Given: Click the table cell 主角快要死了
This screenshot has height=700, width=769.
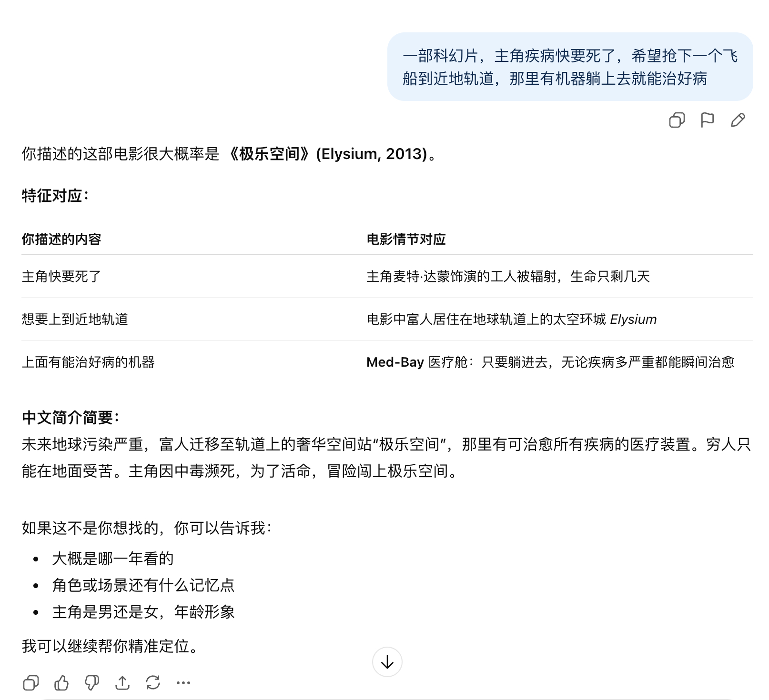Looking at the screenshot, I should click(x=61, y=276).
